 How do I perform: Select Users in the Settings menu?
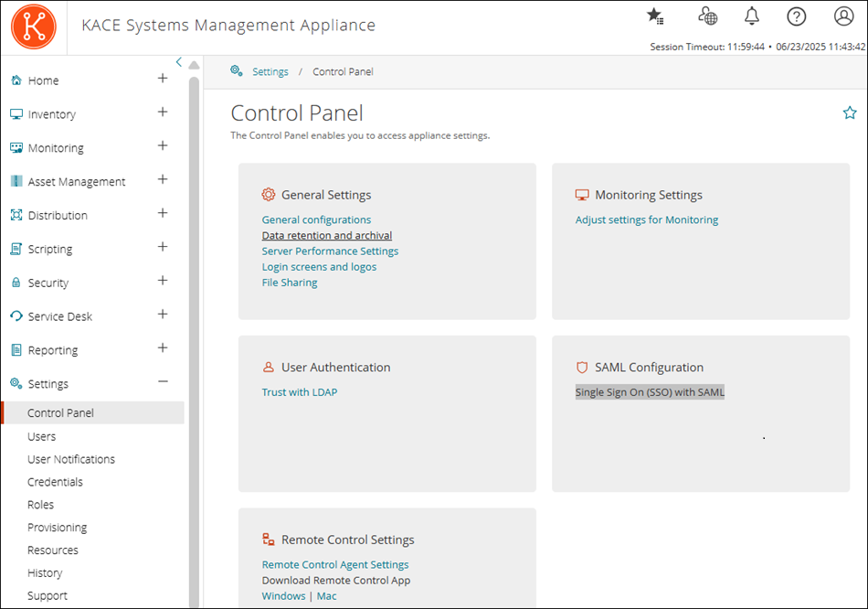point(41,436)
